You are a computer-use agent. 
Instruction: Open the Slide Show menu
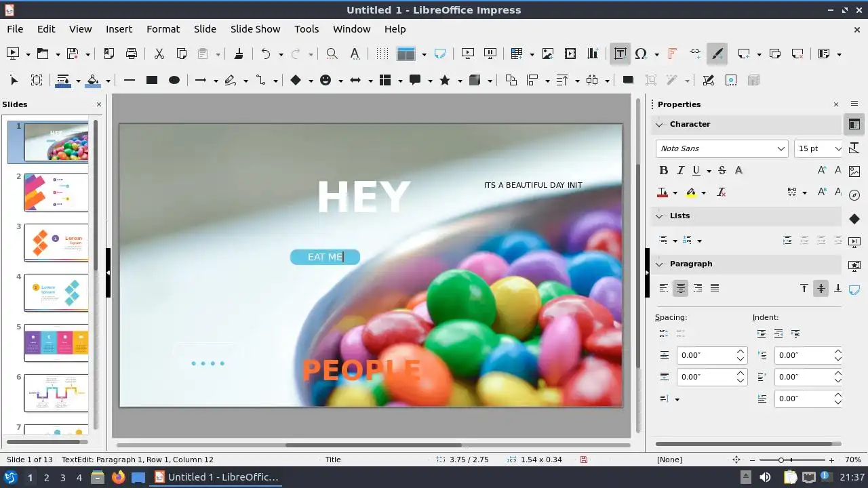point(255,29)
